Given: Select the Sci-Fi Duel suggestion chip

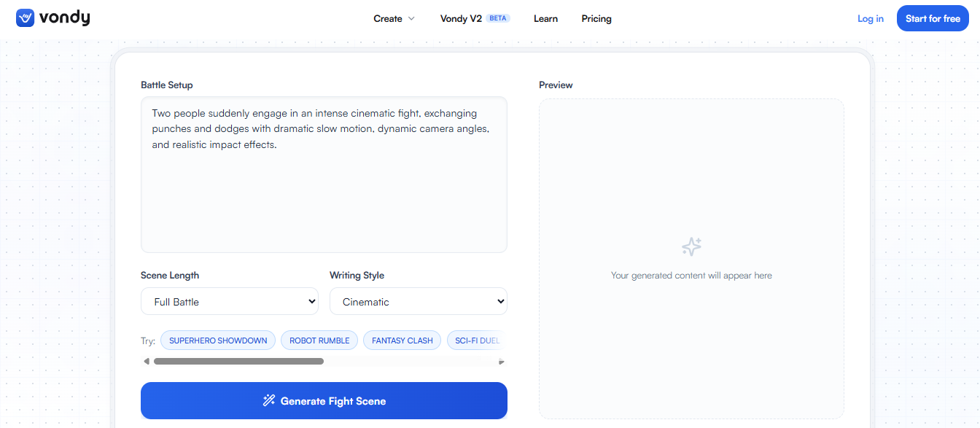Looking at the screenshot, I should [476, 341].
